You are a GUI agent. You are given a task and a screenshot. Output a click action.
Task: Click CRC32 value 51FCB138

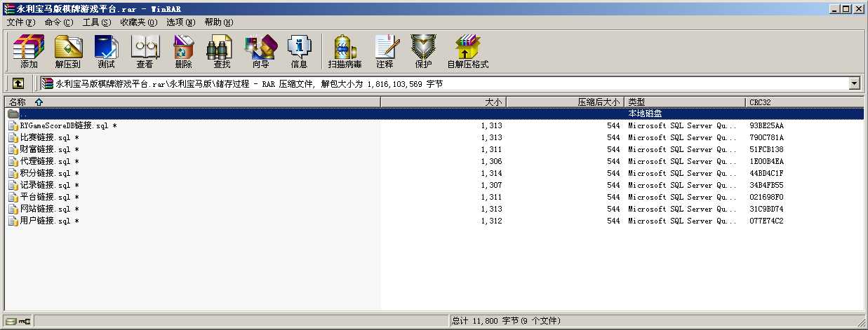coord(766,149)
